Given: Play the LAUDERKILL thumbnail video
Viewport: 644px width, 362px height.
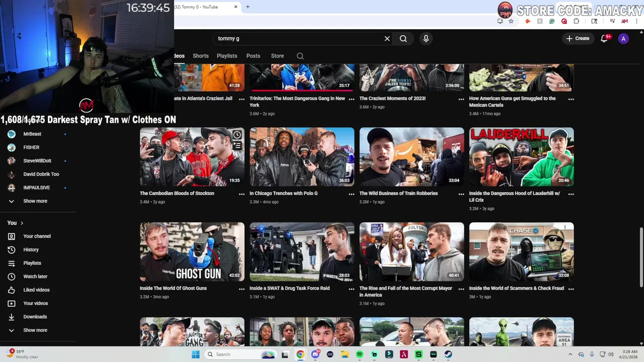Looking at the screenshot, I should [x=521, y=157].
